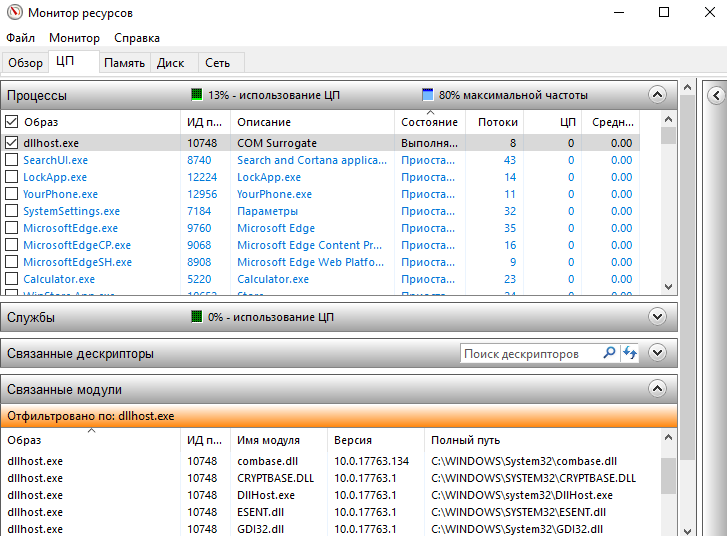Sort processes by the Состояние column
727x536 pixels.
pos(430,122)
